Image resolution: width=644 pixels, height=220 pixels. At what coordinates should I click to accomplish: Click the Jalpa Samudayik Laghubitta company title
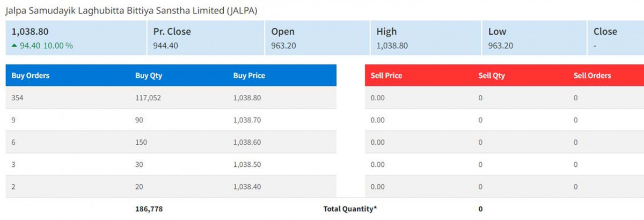pos(134,10)
